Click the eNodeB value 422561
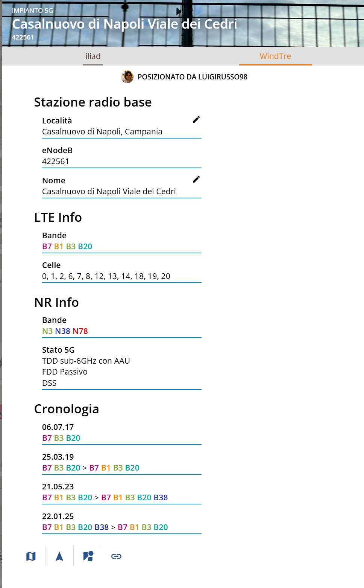 [x=56, y=161]
